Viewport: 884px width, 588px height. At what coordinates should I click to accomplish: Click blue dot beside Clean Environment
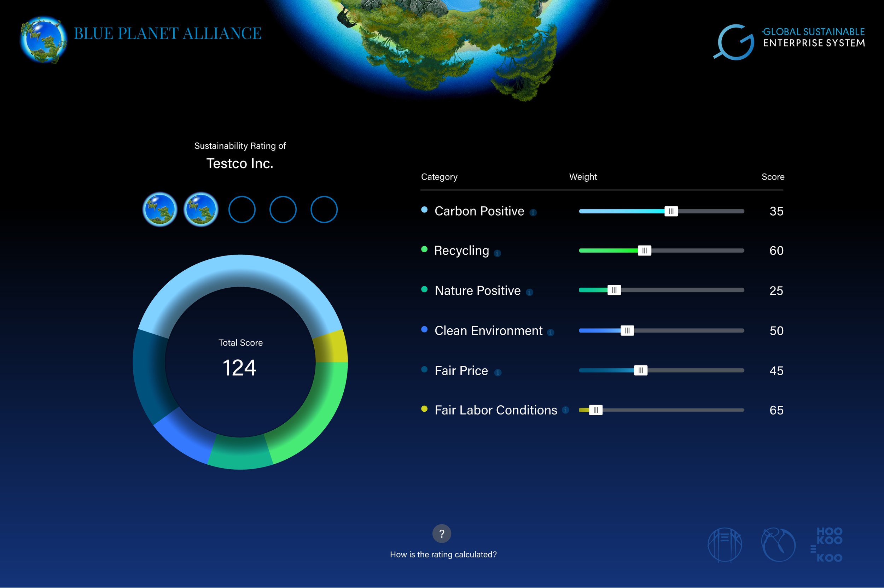point(424,329)
